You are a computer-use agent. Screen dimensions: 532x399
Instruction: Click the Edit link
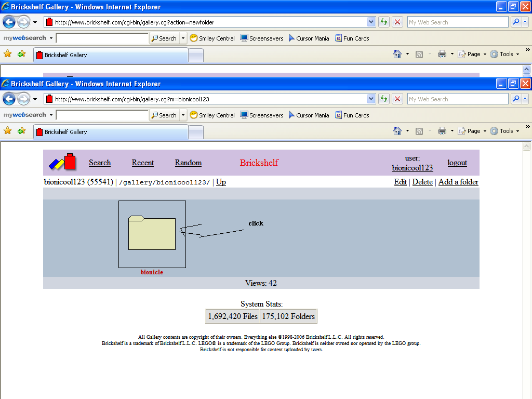(x=401, y=182)
